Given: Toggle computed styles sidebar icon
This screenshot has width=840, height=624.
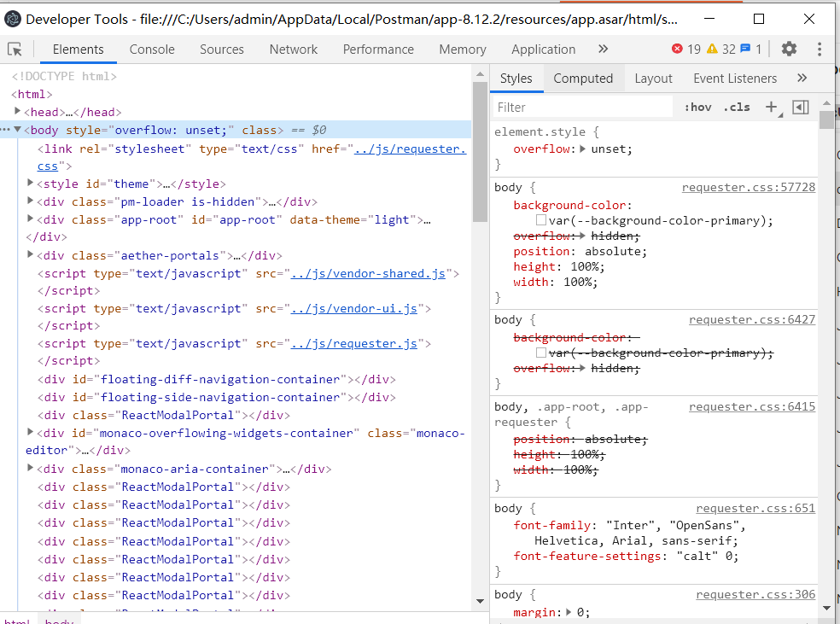Looking at the screenshot, I should (x=801, y=107).
